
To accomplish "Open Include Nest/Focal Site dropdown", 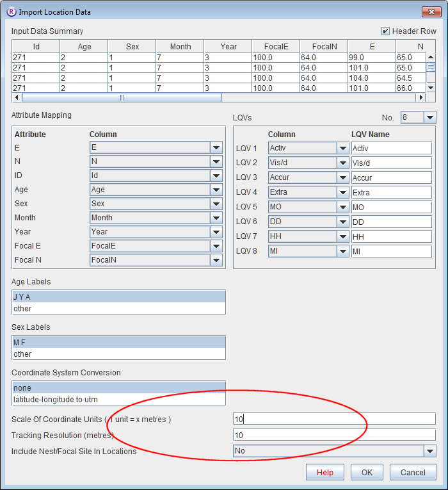I will [x=429, y=451].
